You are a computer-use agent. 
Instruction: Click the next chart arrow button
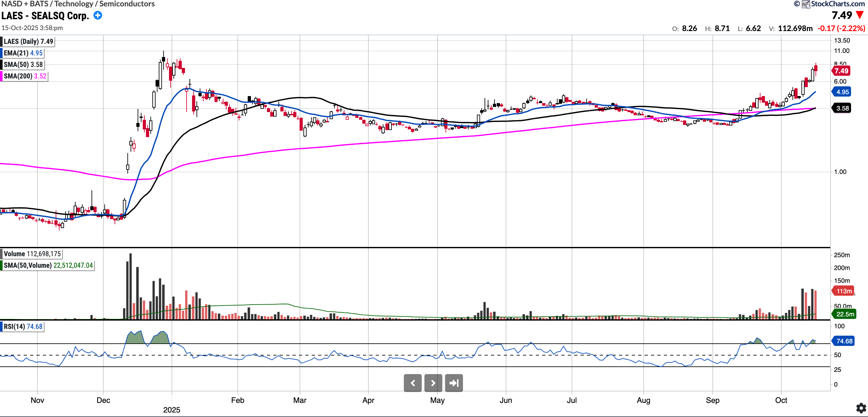(x=433, y=383)
